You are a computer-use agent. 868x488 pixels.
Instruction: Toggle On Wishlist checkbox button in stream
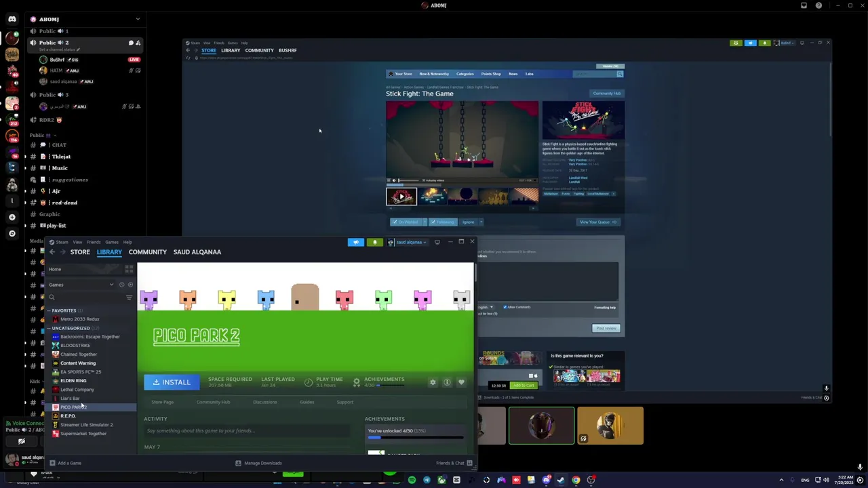(406, 222)
